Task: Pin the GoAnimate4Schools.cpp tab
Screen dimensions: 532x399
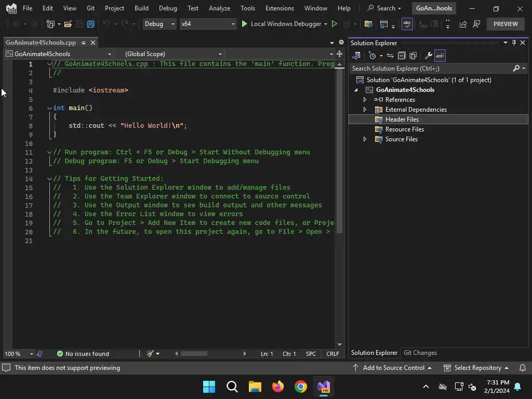Action: tap(84, 43)
